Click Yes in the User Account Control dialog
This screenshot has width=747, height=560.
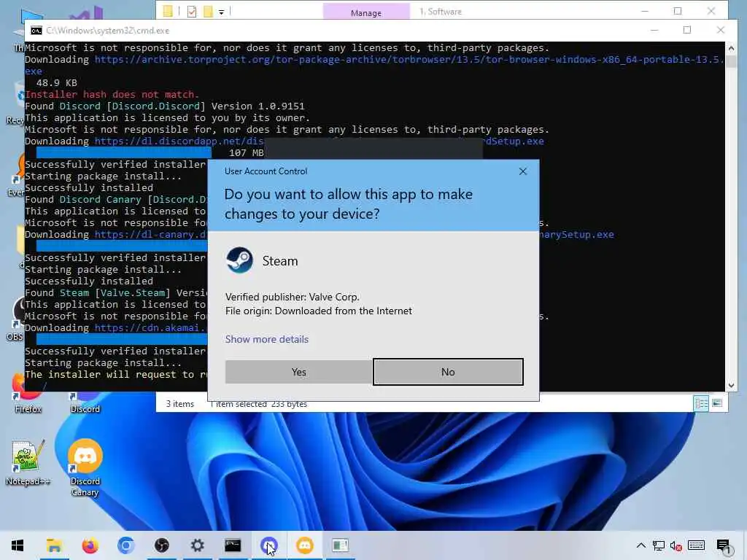298,372
